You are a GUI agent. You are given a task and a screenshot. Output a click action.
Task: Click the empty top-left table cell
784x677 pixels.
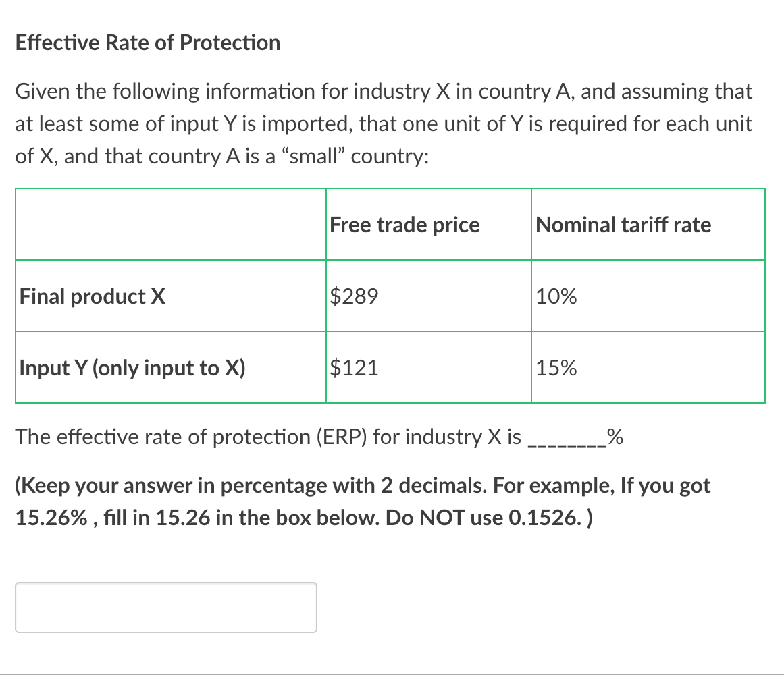[169, 223]
